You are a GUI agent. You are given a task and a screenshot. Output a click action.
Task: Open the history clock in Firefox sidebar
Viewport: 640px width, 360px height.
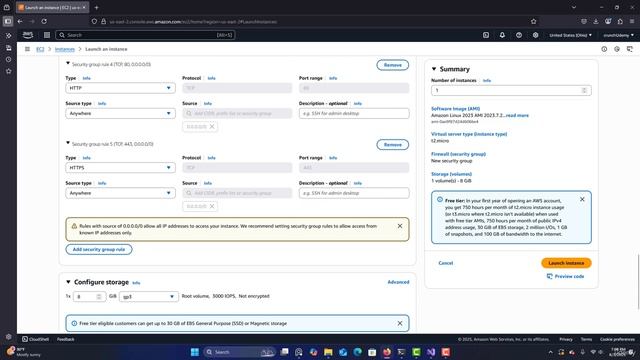[9, 59]
